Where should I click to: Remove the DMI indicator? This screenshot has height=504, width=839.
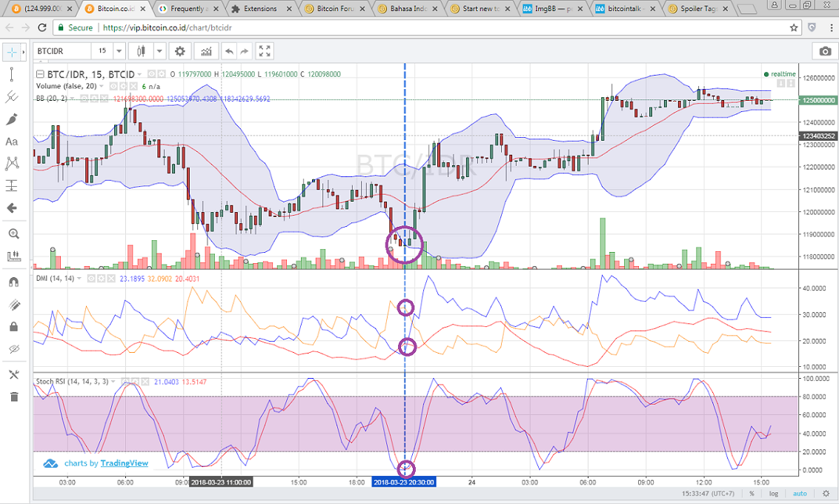coord(110,278)
